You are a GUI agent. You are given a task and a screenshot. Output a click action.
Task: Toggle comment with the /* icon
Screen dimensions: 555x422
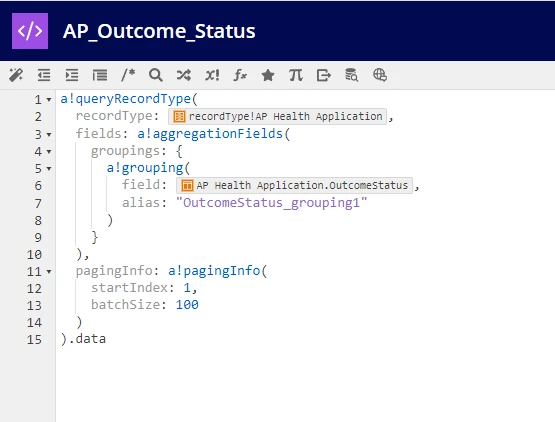pyautogui.click(x=128, y=75)
